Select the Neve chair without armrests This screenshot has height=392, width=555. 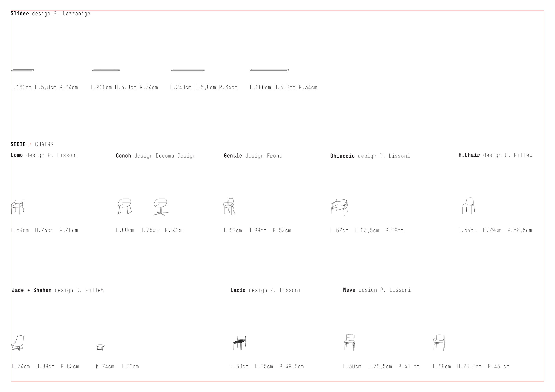click(x=349, y=343)
